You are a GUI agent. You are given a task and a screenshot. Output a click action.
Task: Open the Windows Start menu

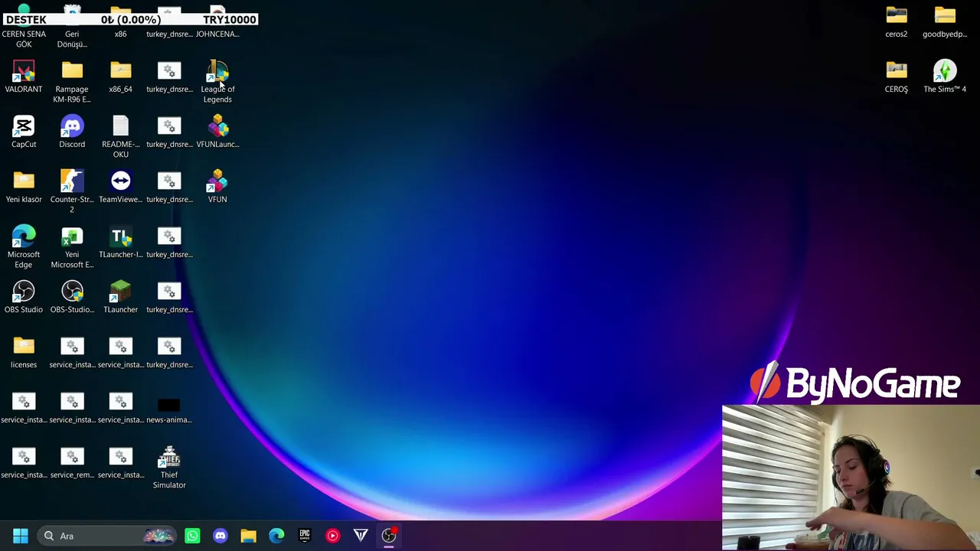[x=21, y=536]
